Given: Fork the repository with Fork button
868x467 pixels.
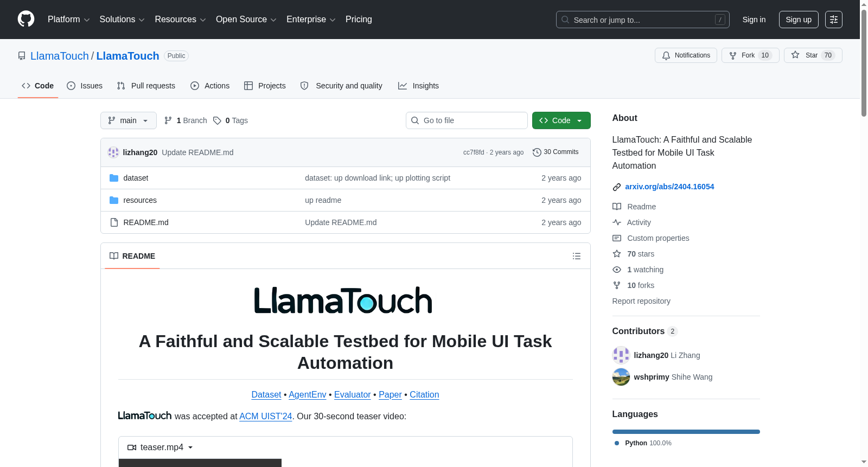Looking at the screenshot, I should click(750, 55).
